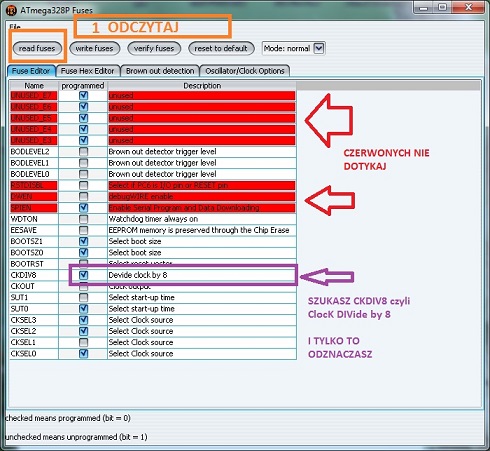Toggle the EESAVE checkbox
Screen dimensions: 490x451
83,230
